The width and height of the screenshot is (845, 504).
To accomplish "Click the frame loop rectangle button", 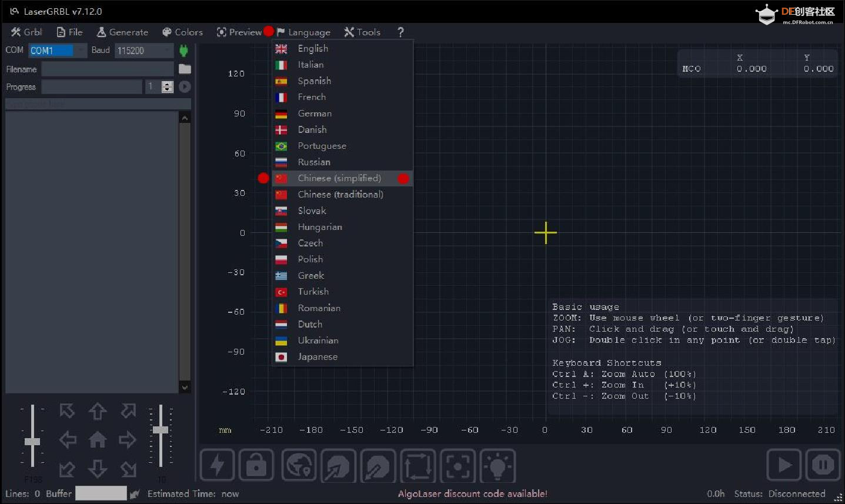I will [x=418, y=465].
